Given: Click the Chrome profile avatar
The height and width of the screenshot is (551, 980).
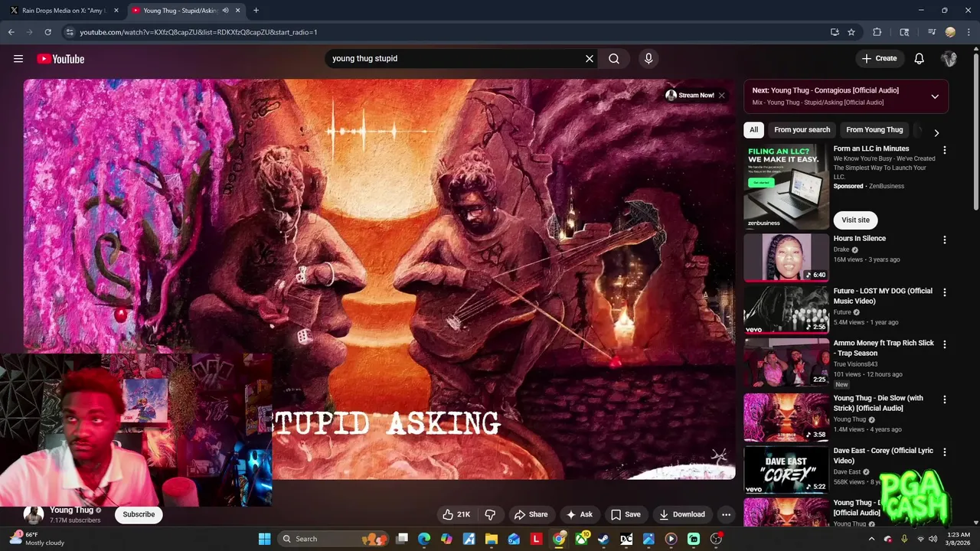Looking at the screenshot, I should coord(950,32).
